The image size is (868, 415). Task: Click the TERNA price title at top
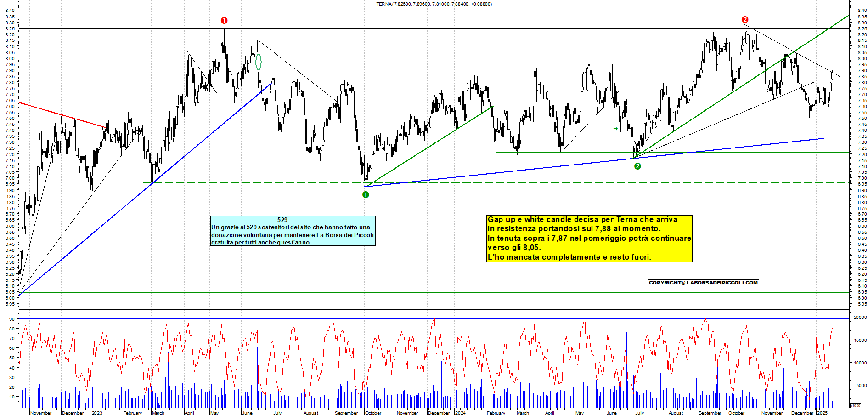[434, 4]
